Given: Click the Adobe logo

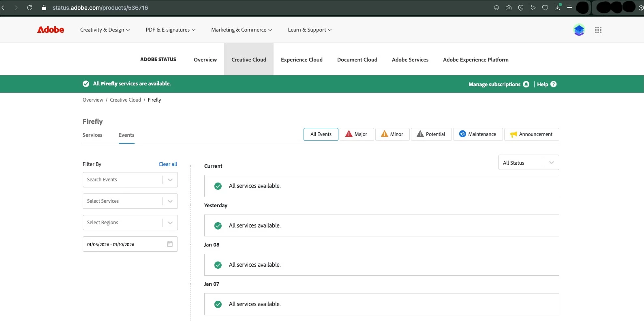Looking at the screenshot, I should (51, 30).
